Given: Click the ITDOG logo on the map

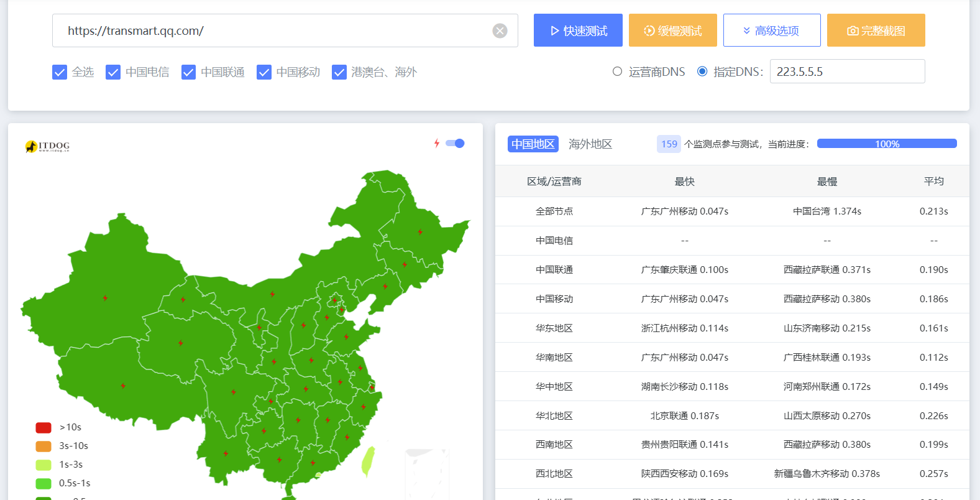Looking at the screenshot, I should coord(47,146).
